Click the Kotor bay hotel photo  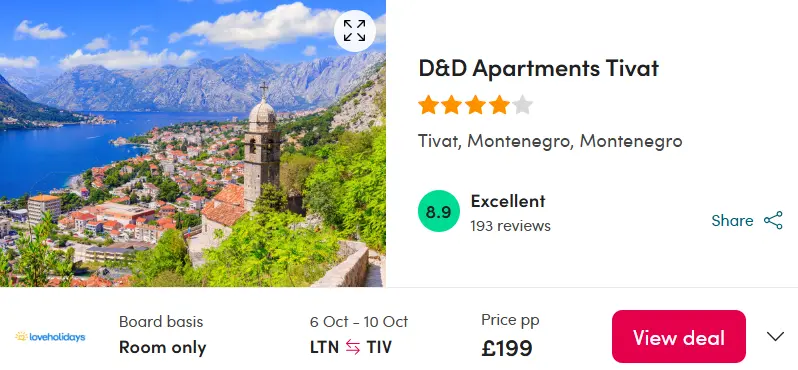[193, 144]
